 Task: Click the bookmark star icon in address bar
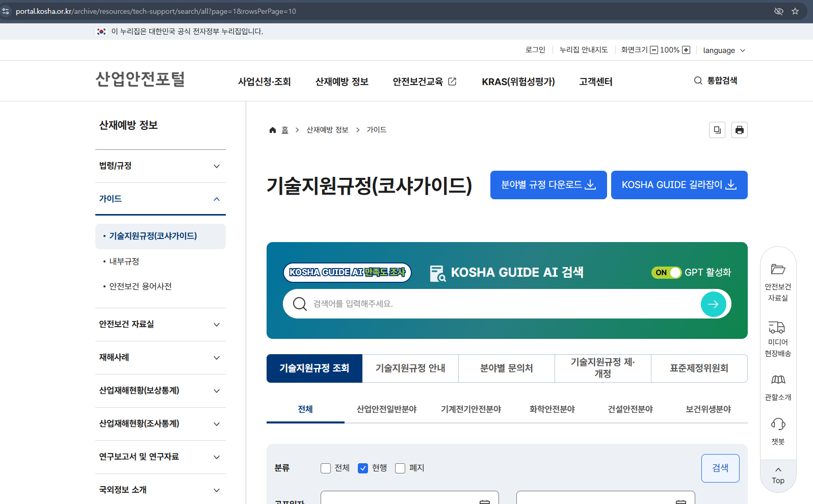click(795, 11)
